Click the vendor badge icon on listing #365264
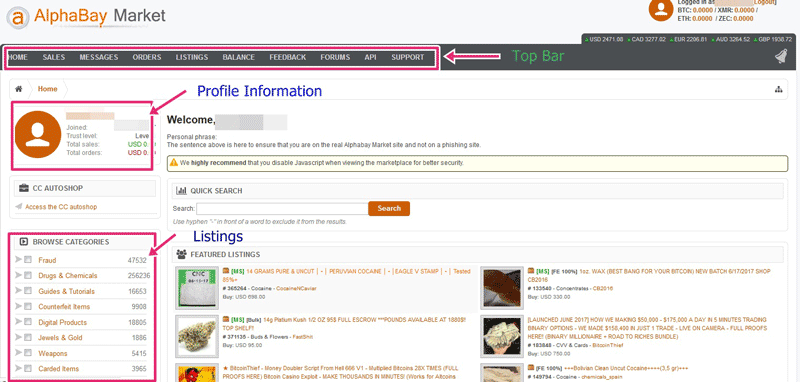Image resolution: width=800 pixels, height=382 pixels. [226, 271]
